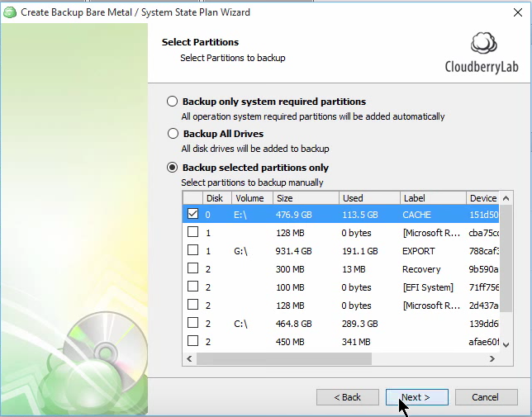
Task: Check the C:\ 464.8 GB partition checkbox
Action: (x=192, y=323)
